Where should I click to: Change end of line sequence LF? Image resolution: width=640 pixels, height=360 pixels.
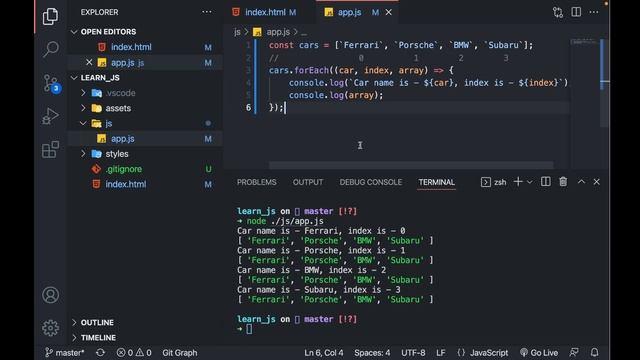pyautogui.click(x=440, y=352)
